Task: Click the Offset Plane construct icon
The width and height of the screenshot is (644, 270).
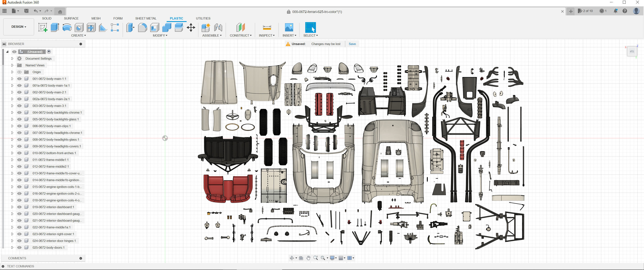Action: (240, 27)
